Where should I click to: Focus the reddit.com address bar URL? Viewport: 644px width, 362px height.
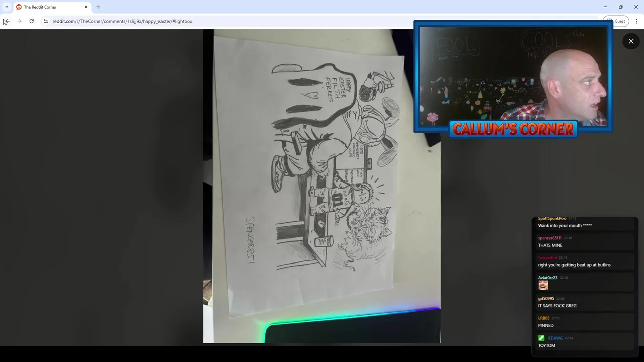pos(122,21)
